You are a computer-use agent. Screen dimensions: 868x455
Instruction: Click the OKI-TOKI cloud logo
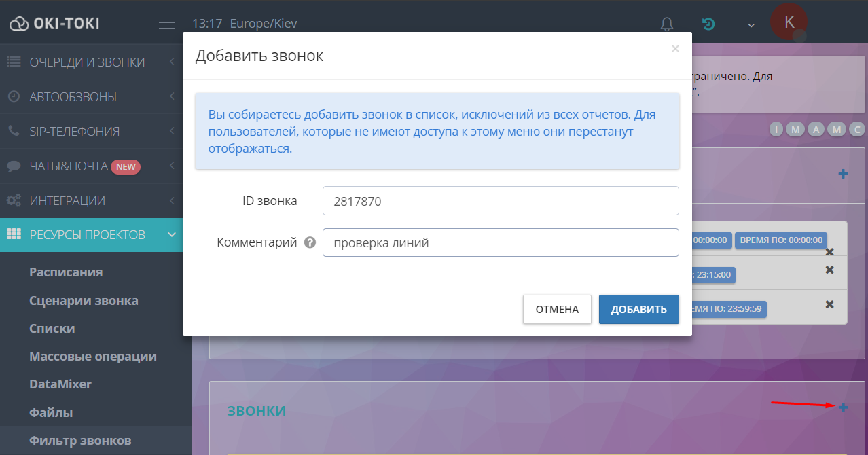coord(54,24)
